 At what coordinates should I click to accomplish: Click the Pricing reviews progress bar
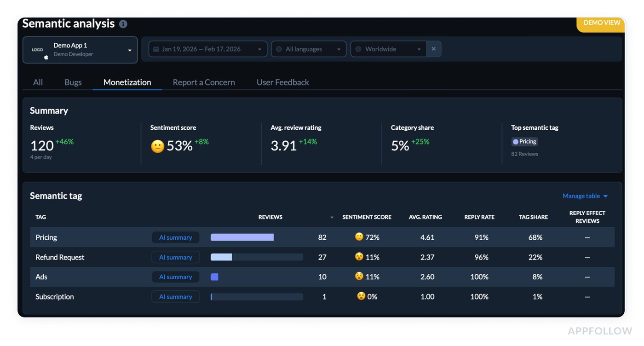pyautogui.click(x=241, y=236)
